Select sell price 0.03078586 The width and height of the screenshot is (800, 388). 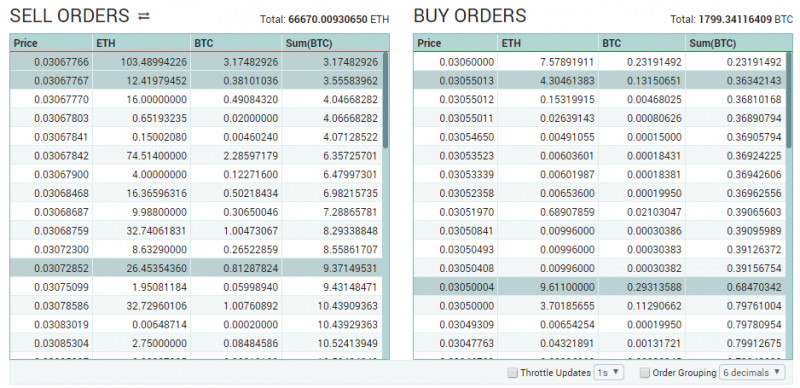pyautogui.click(x=62, y=306)
